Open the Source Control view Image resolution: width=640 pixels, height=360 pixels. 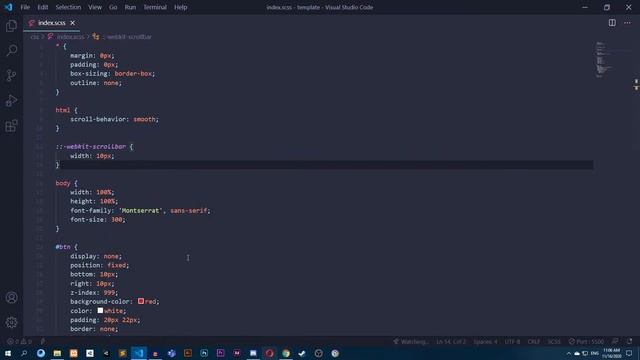(x=11, y=75)
